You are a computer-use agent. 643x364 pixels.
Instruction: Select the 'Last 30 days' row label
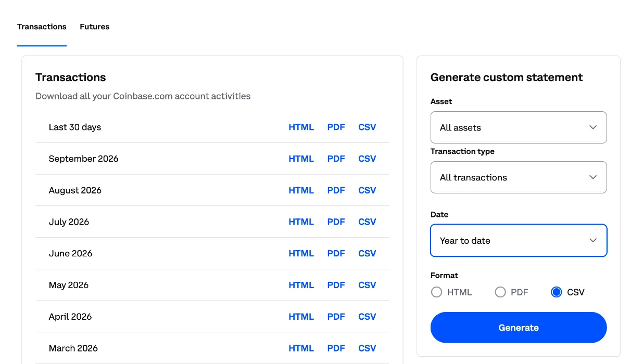tap(75, 127)
